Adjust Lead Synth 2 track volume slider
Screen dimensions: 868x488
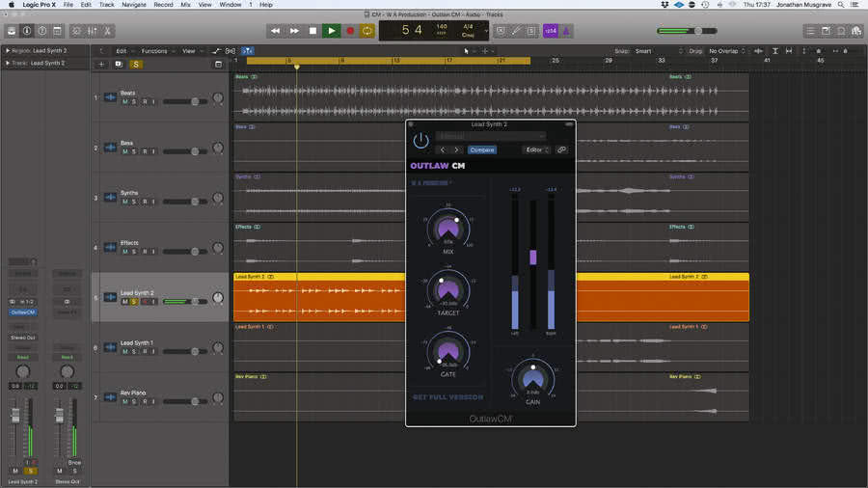(x=185, y=302)
